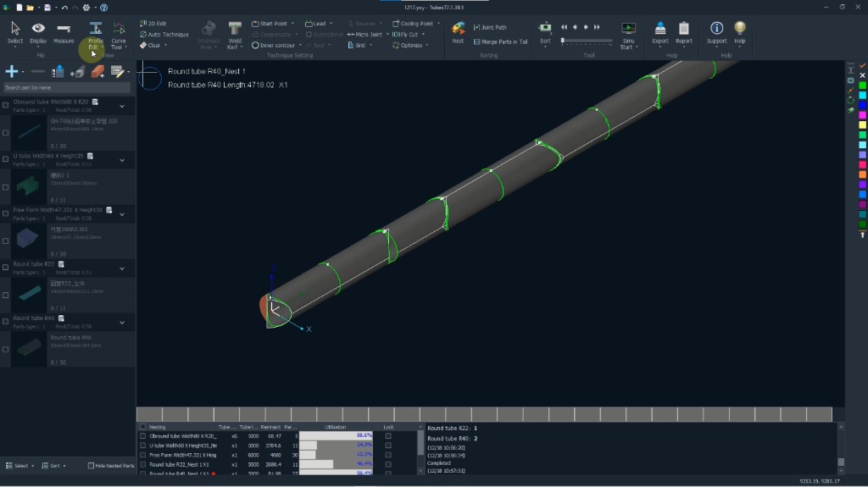Collapse the U tube Width60 X Height35 group
This screenshot has height=487, width=868.
[122, 160]
